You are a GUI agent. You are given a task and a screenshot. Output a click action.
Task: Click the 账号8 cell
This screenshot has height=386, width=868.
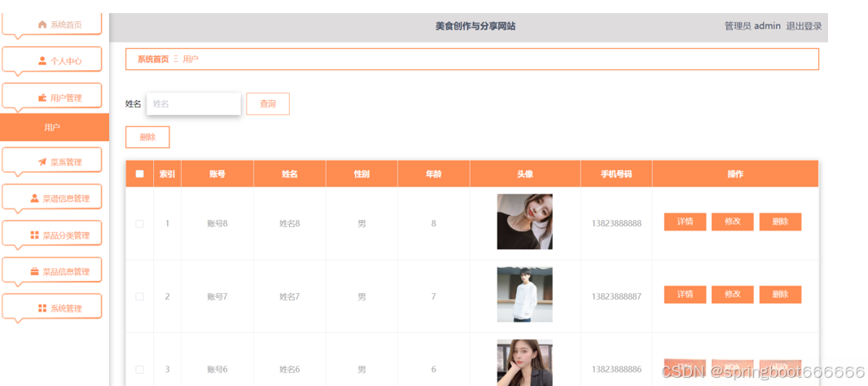[217, 224]
